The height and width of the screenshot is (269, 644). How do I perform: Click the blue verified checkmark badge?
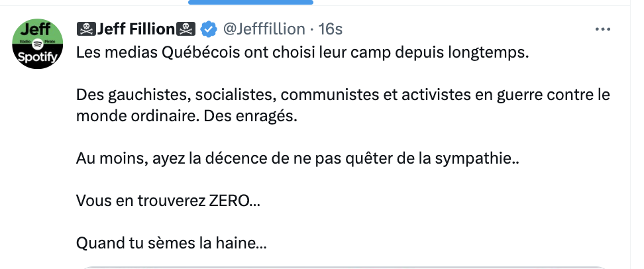pyautogui.click(x=209, y=29)
